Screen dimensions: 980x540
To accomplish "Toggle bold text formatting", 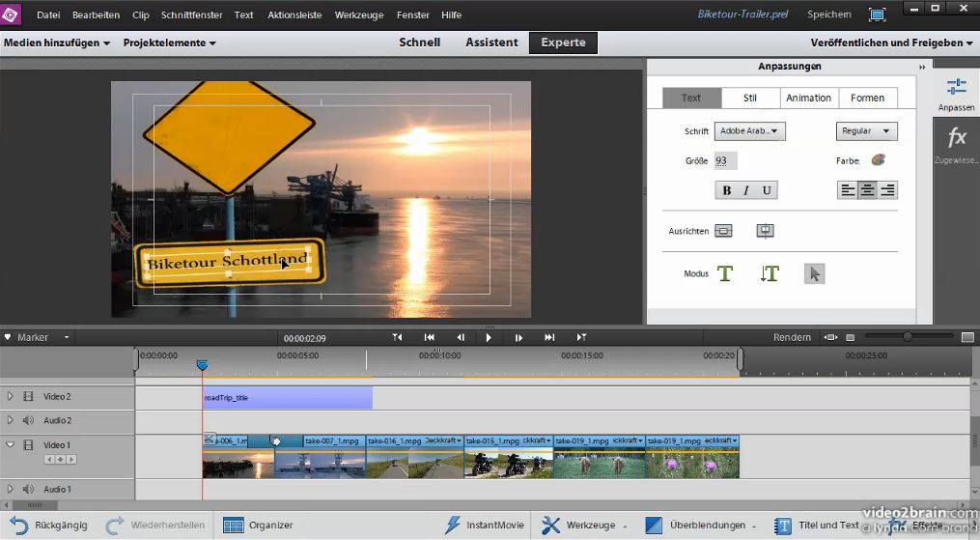I will coord(727,190).
